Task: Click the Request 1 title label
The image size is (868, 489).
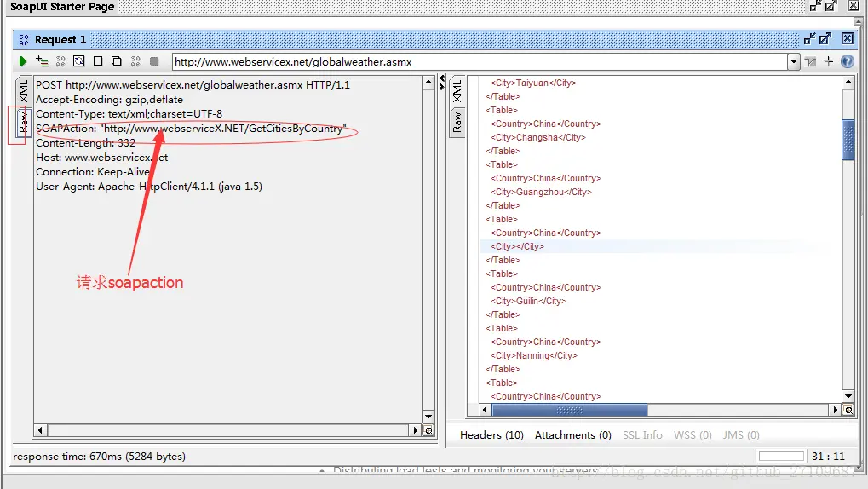Action: point(60,39)
